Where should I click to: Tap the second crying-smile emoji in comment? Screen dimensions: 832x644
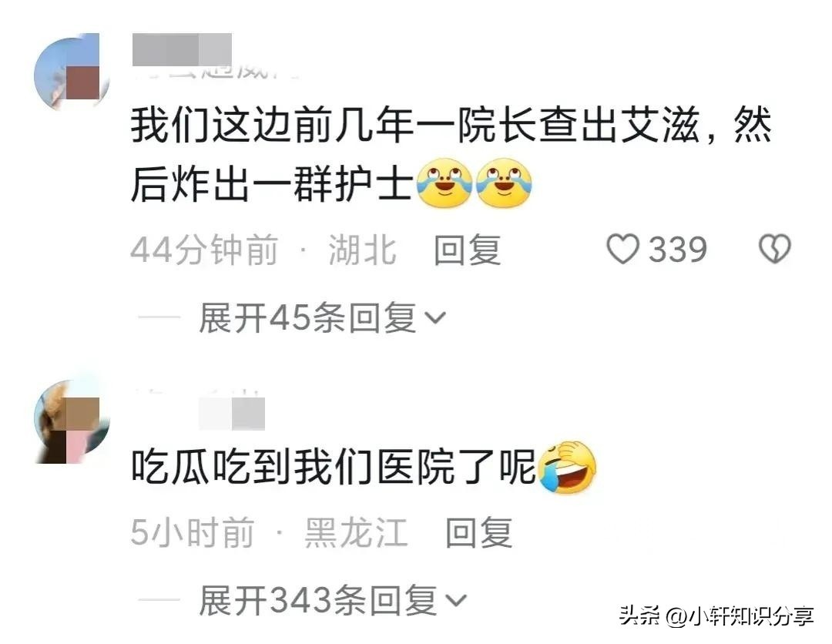click(x=504, y=183)
